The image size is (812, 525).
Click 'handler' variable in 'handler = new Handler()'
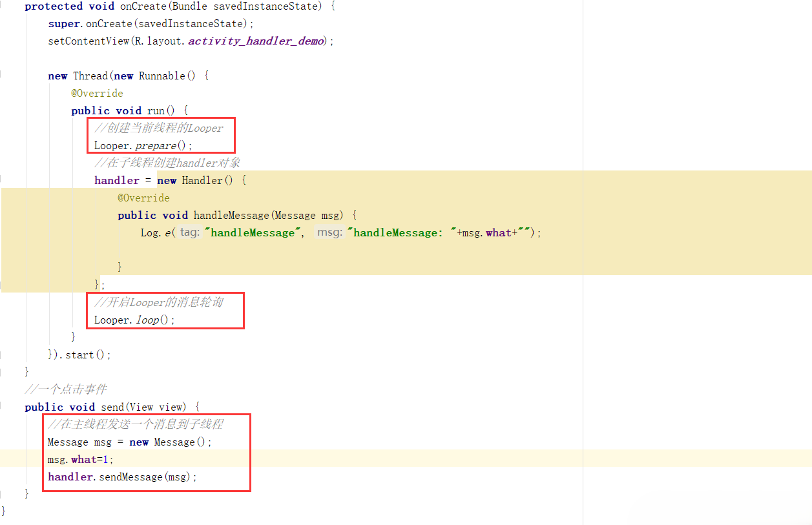pyautogui.click(x=117, y=180)
